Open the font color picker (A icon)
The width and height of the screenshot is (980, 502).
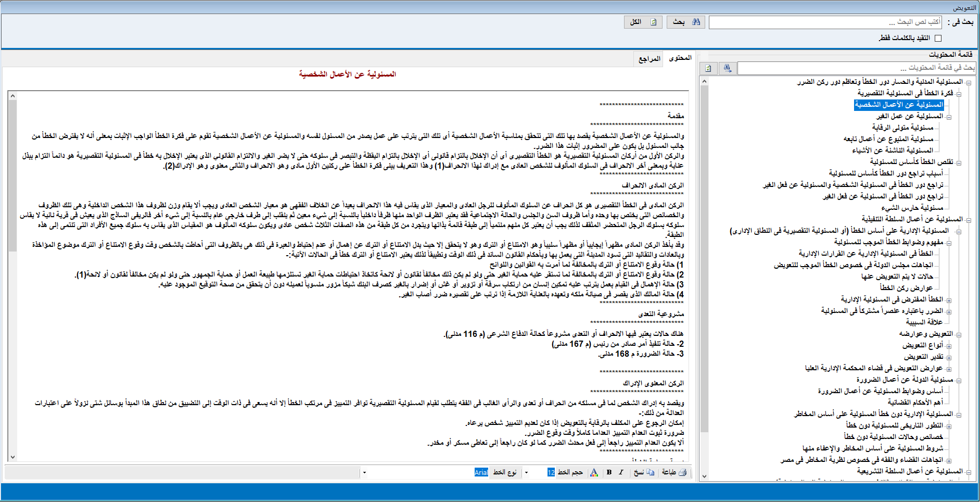click(594, 472)
